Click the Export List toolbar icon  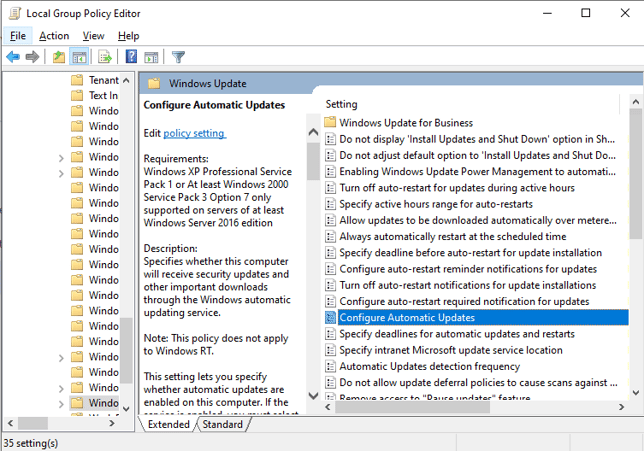coord(105,57)
